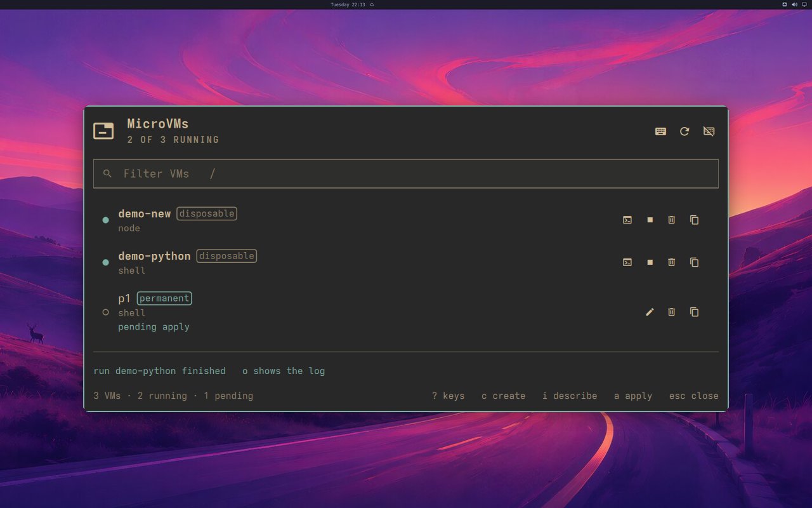This screenshot has width=812, height=508.
Task: Click the search magnifier icon
Action: click(x=107, y=173)
